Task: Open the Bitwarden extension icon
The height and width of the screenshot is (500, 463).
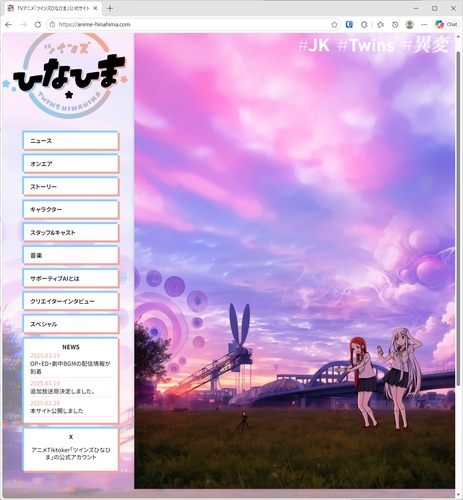Action: [349, 24]
